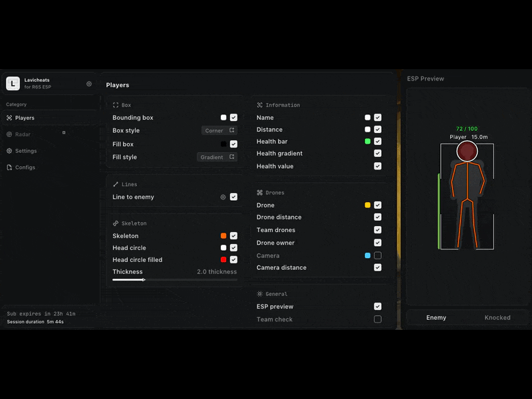Click the Radar category icon
Image resolution: width=532 pixels, height=399 pixels.
(x=9, y=134)
